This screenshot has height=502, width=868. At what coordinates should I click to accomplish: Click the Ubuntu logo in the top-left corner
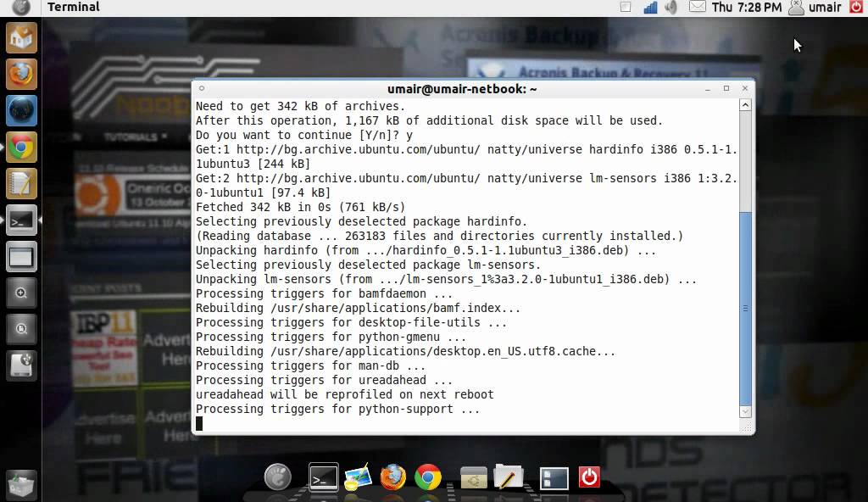21,7
